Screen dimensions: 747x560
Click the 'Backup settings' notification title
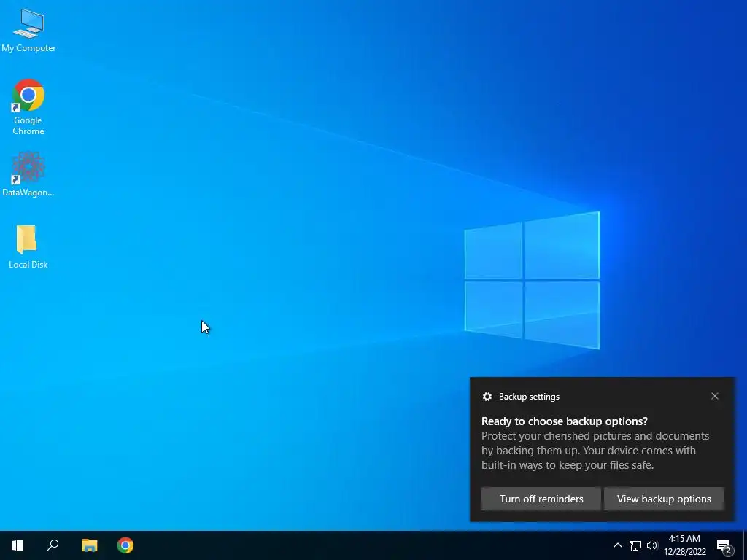[x=529, y=397]
